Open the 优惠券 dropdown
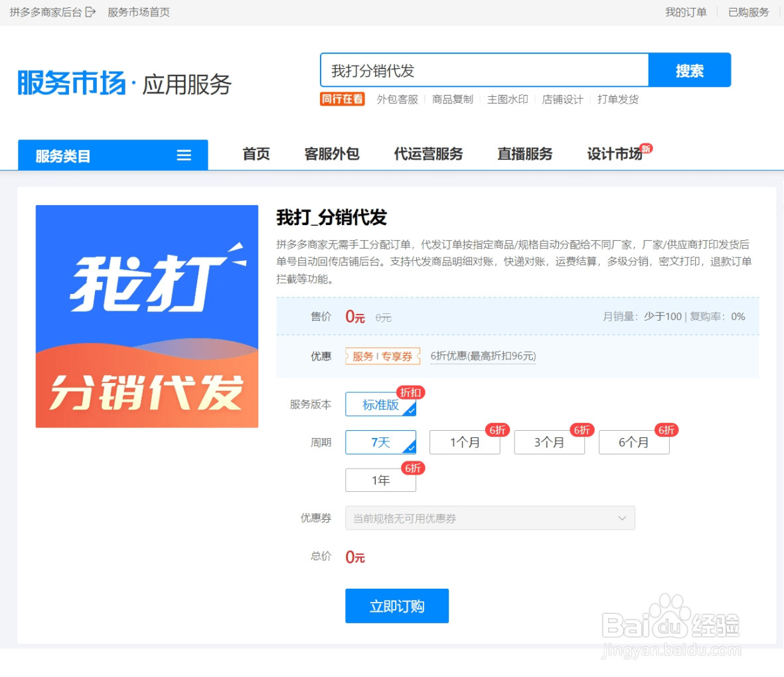 [x=490, y=518]
